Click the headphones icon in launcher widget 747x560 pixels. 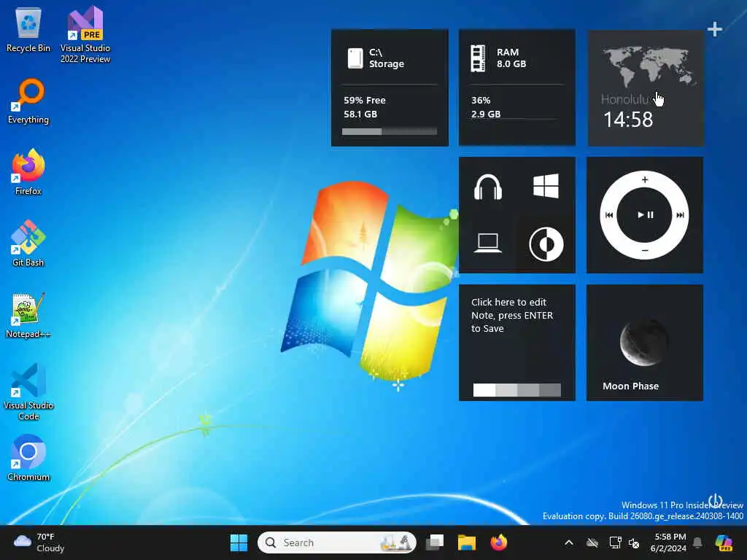tap(488, 187)
